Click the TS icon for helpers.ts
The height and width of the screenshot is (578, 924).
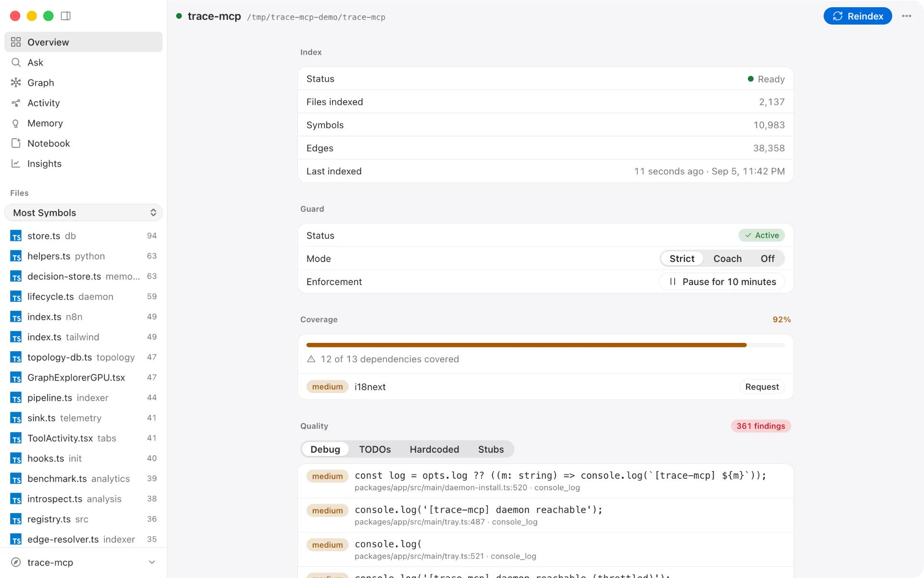pos(16,256)
